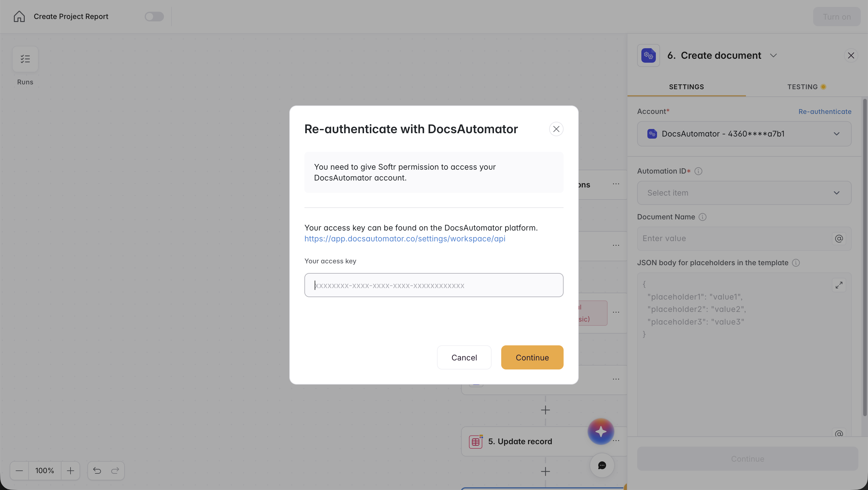Viewport: 868px width, 490px height.
Task: Toggle the workflow on/off switch
Action: point(154,17)
